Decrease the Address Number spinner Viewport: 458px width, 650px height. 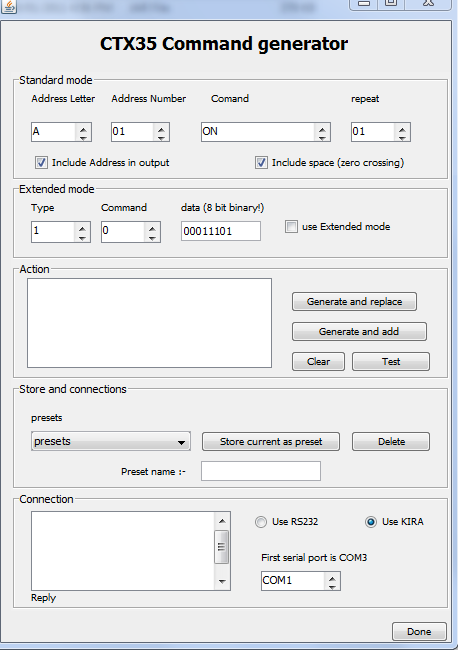click(x=161, y=137)
